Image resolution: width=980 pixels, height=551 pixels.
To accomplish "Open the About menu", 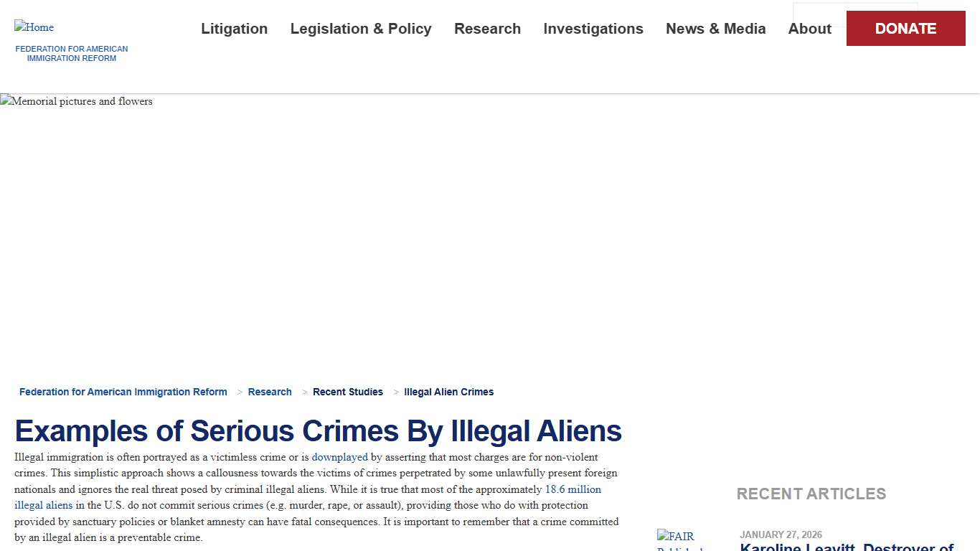I will [809, 29].
